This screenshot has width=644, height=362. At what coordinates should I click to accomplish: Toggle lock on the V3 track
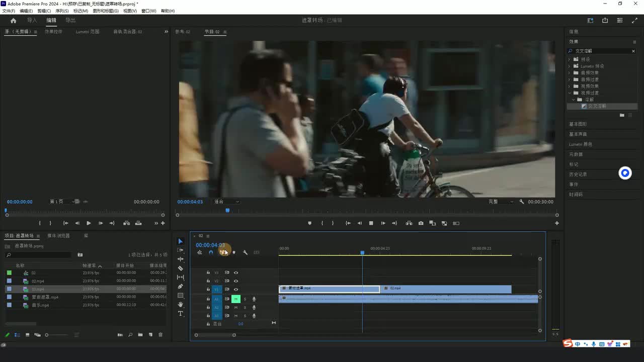208,273
